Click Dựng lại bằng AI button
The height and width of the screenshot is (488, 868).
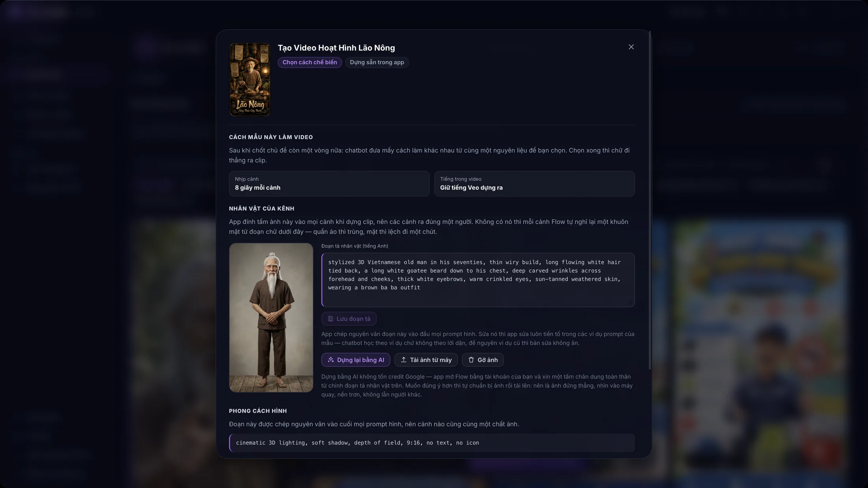355,360
